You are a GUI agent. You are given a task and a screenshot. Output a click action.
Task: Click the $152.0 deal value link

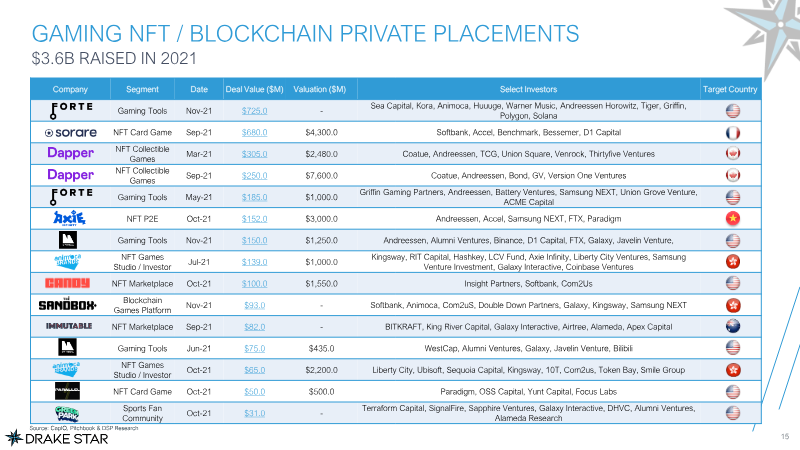[x=255, y=218]
